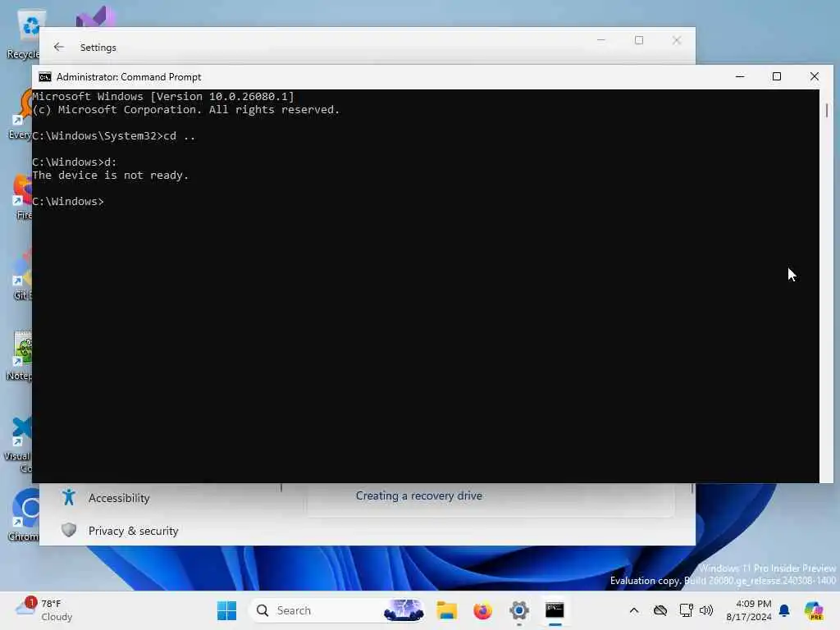Open network status tray icon
The image size is (840, 630).
click(686, 610)
